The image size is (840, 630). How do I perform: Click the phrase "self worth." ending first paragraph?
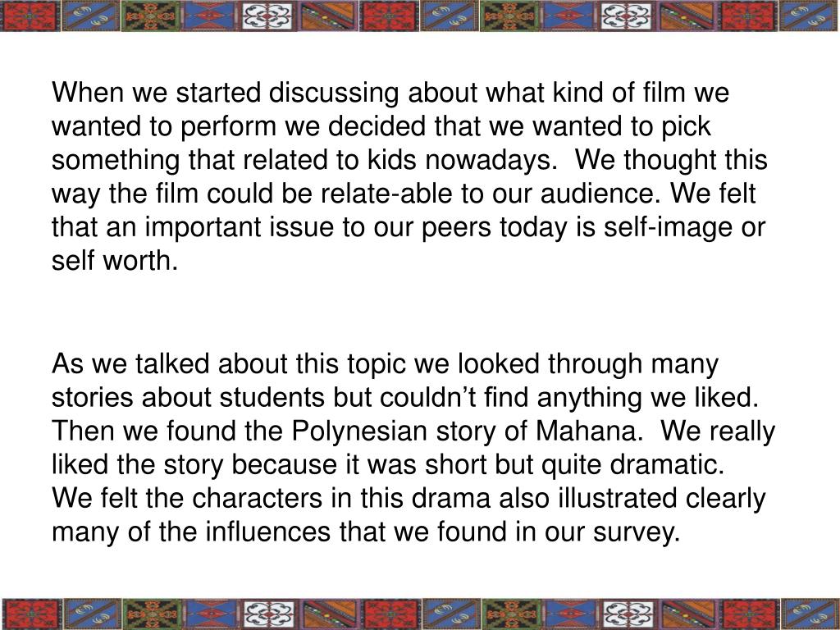click(114, 261)
